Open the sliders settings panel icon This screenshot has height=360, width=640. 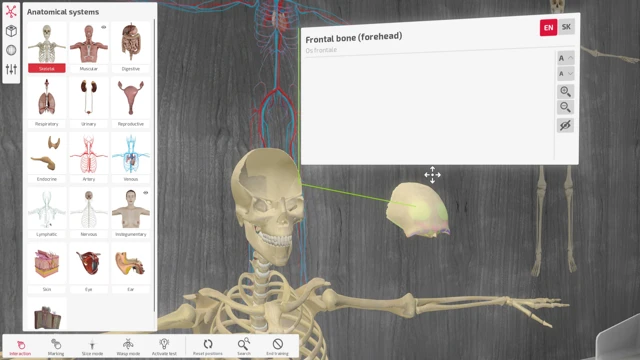click(x=11, y=69)
